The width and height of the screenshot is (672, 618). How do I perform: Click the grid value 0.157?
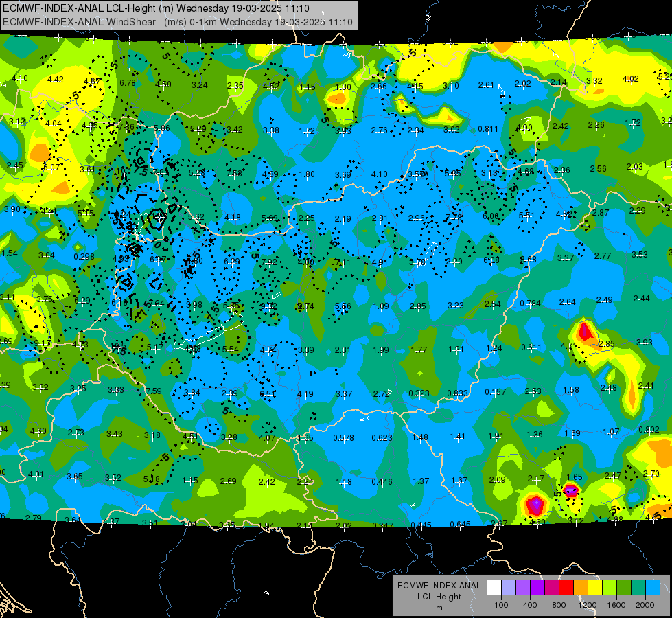point(496,392)
